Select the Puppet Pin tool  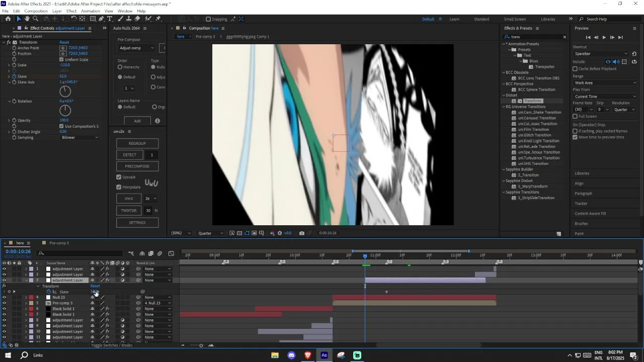coord(158,19)
